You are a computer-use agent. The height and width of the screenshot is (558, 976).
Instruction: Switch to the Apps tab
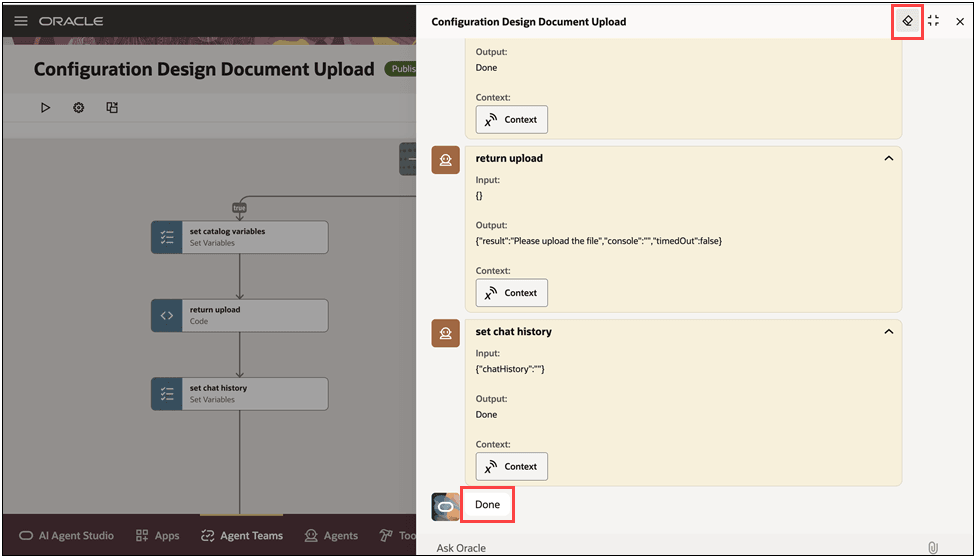tap(157, 536)
